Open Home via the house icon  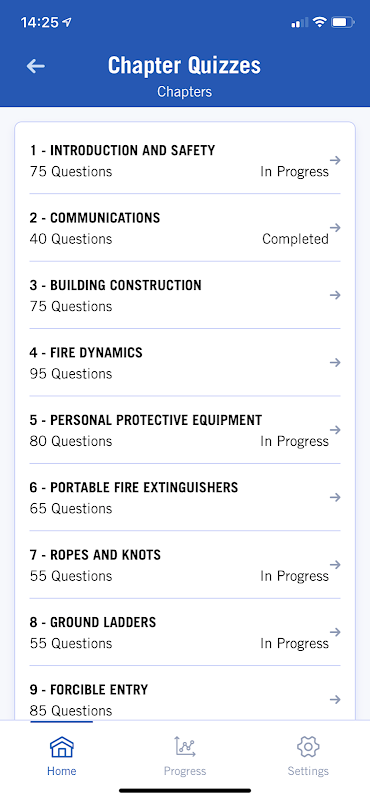pos(62,747)
